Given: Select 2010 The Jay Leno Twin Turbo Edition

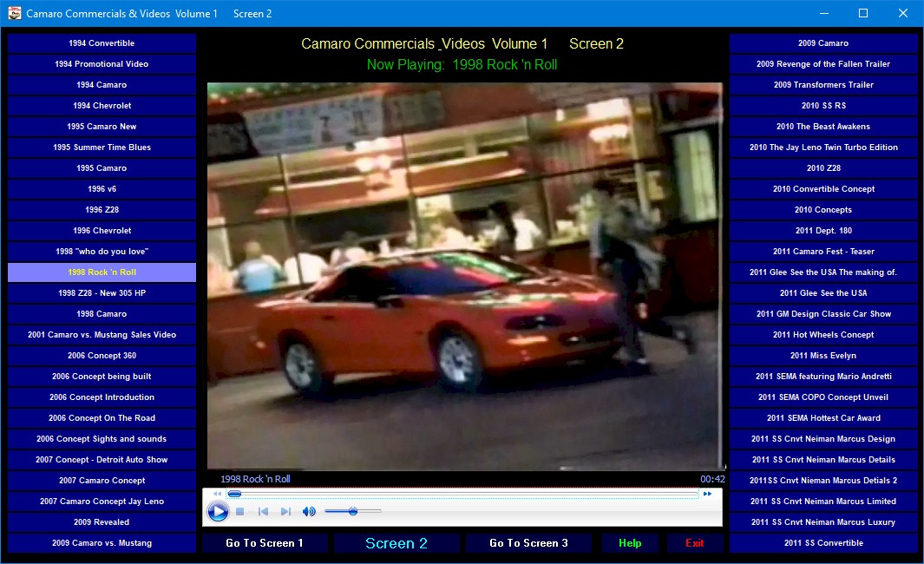Looking at the screenshot, I should pos(823,147).
